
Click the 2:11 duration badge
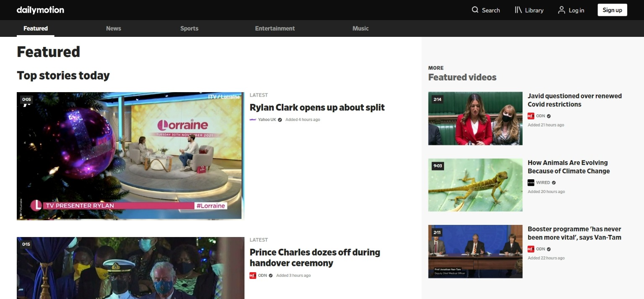coord(437,232)
